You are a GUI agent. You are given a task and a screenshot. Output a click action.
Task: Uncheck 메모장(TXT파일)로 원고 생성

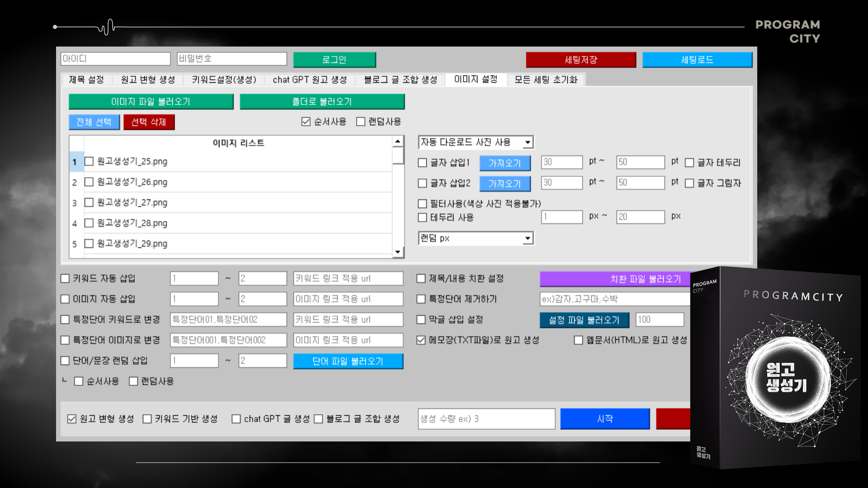[x=421, y=340]
